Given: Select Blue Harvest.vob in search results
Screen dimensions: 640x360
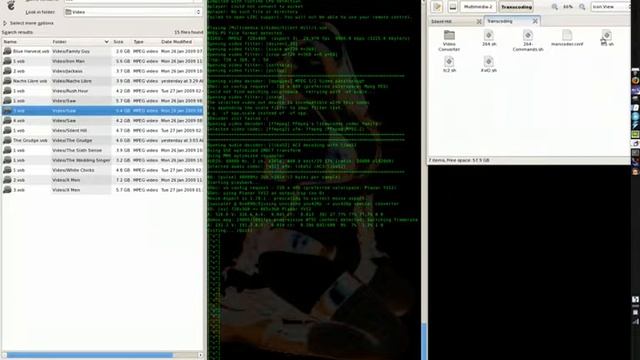Looking at the screenshot, I should [x=102, y=51].
